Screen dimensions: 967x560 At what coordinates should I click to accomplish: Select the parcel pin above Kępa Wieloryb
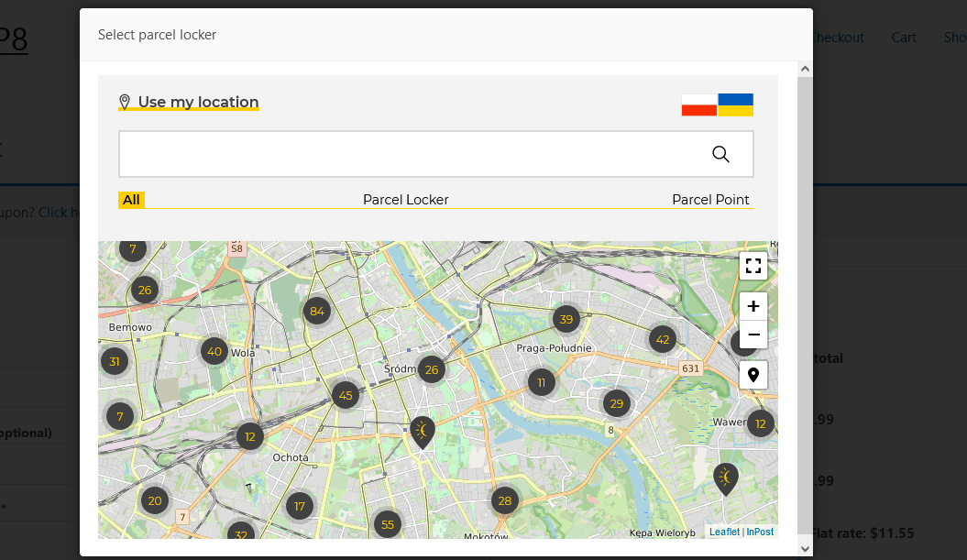coord(726,478)
